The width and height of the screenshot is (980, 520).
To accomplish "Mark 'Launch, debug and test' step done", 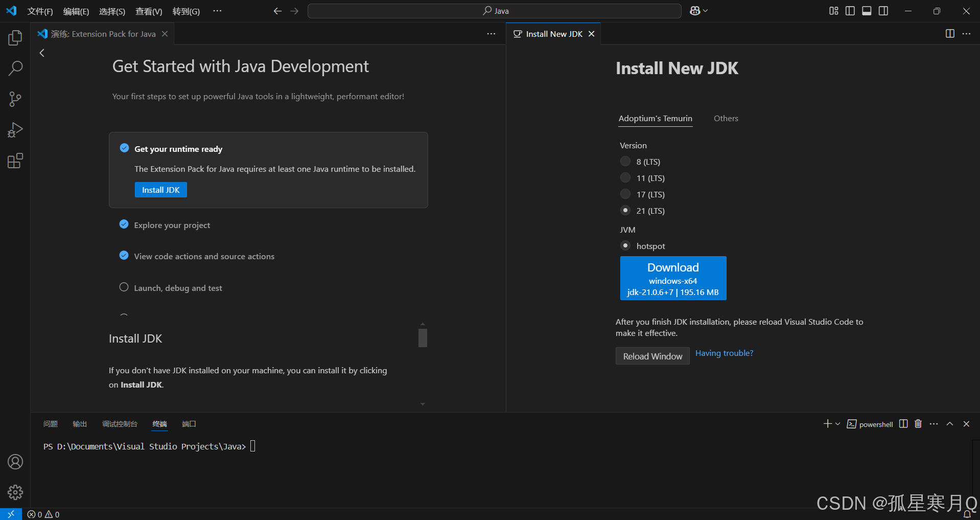I will (x=124, y=287).
